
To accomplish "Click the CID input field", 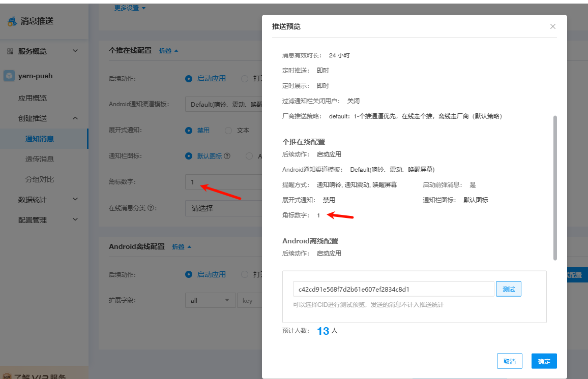I will point(393,289).
